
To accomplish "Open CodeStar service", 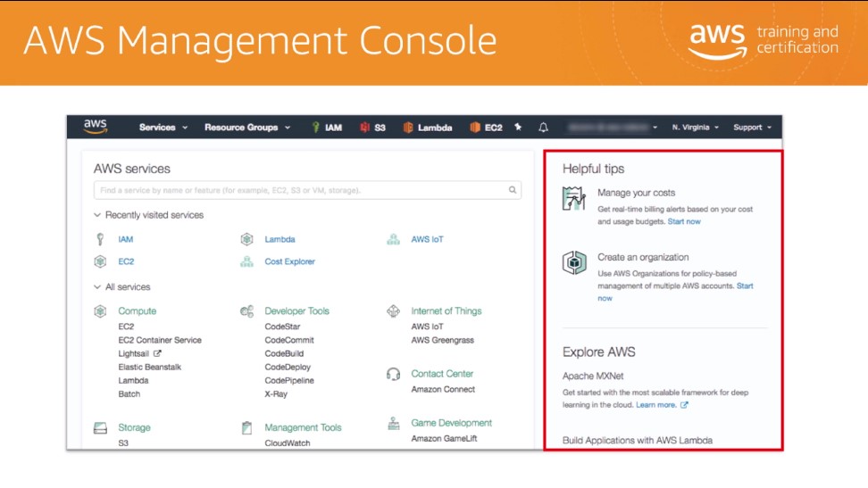I will (x=282, y=327).
